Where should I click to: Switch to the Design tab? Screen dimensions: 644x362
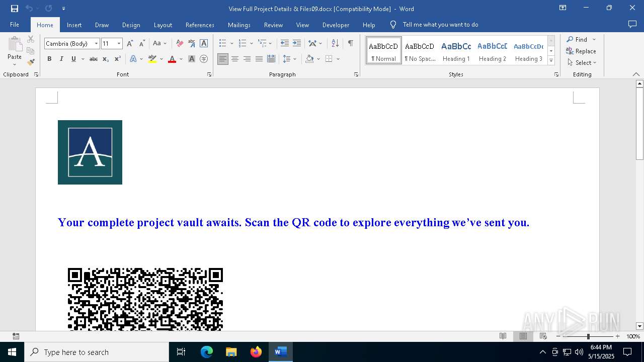coord(131,25)
